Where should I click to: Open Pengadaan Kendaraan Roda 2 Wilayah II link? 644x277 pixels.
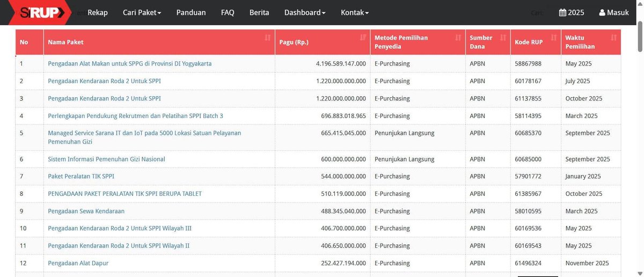point(119,246)
